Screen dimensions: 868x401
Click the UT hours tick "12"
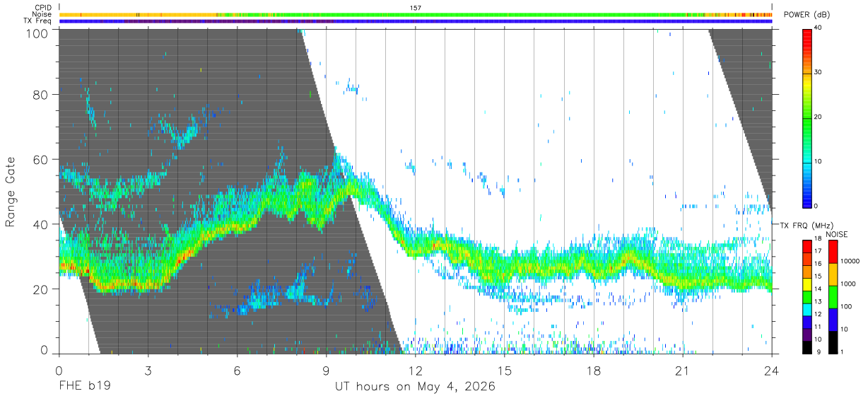(416, 371)
